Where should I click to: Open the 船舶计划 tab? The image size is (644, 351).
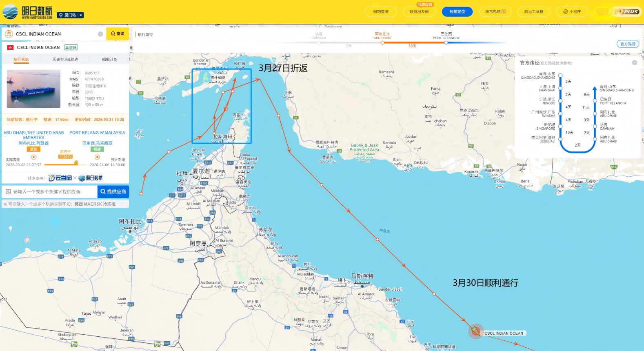[109, 60]
